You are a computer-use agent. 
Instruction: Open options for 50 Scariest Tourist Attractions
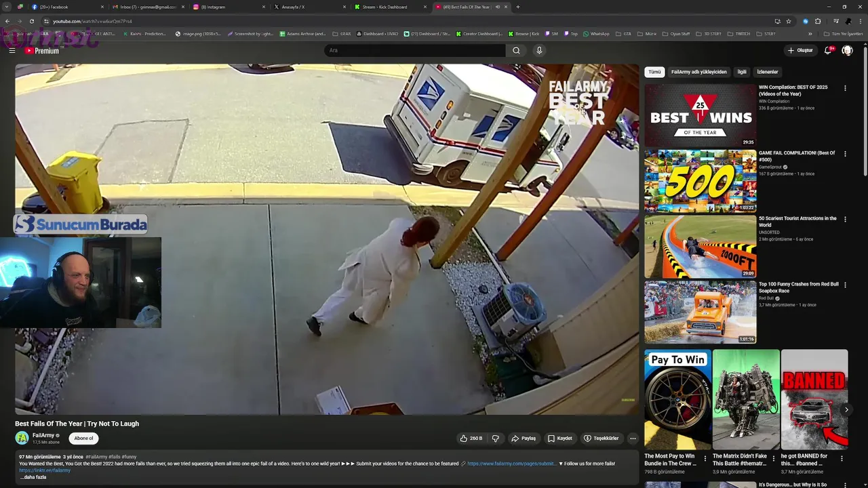pos(845,220)
